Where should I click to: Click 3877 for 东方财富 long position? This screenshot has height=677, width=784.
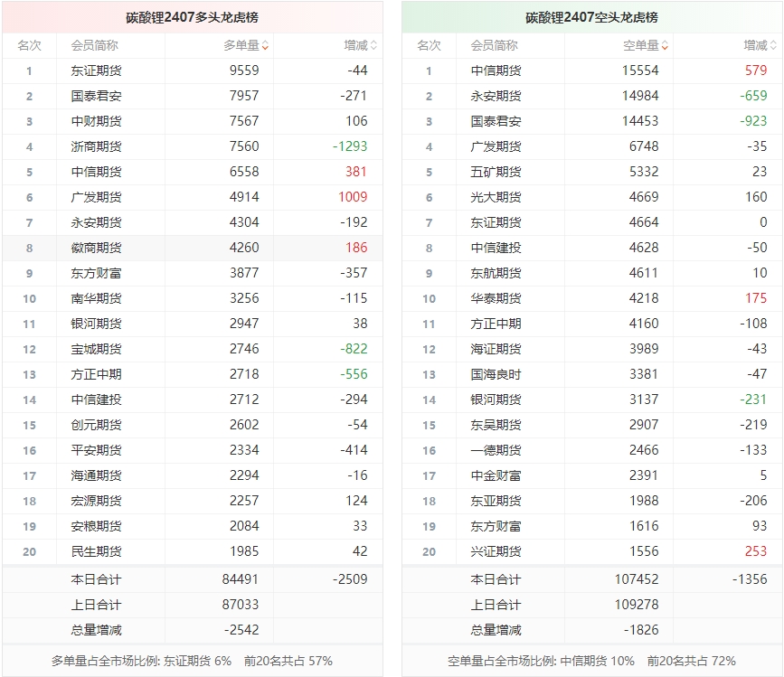coord(244,273)
